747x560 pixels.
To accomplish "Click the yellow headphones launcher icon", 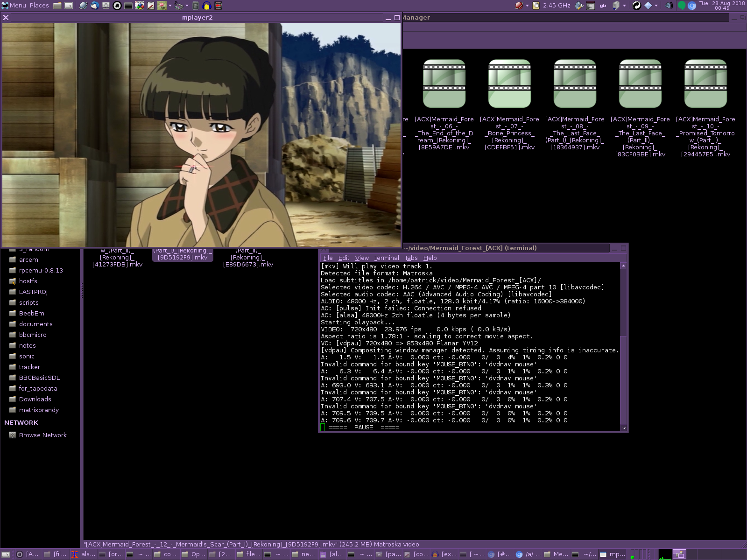I will [207, 6].
